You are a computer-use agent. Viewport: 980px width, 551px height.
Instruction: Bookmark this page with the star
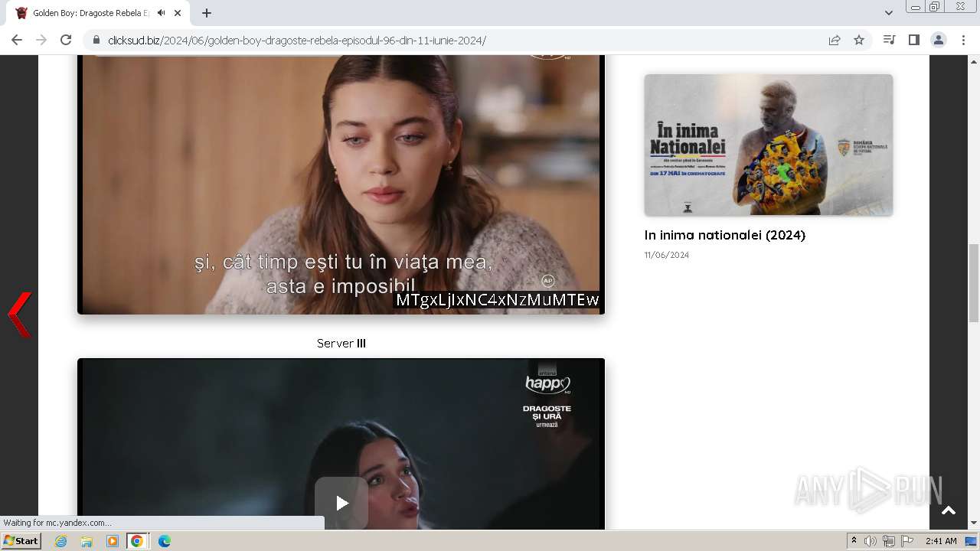[x=859, y=40]
